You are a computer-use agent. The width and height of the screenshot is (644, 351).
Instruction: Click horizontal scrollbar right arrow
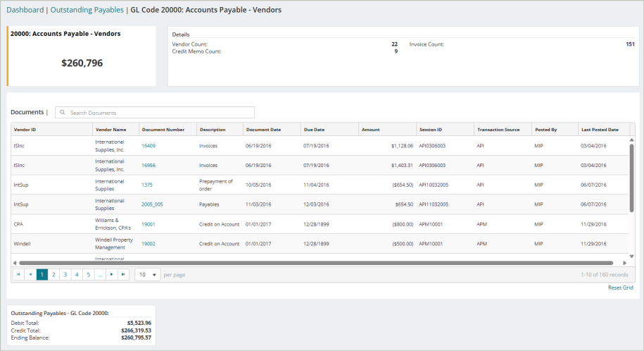[625, 263]
